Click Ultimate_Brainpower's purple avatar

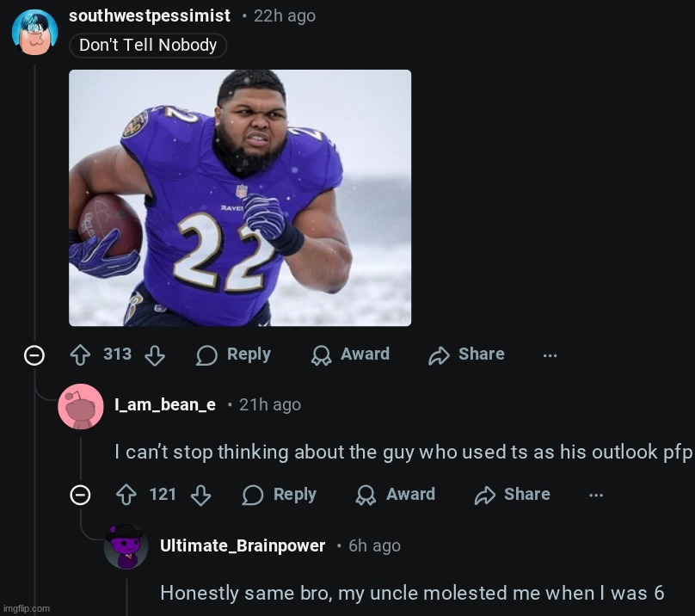pyautogui.click(x=126, y=546)
